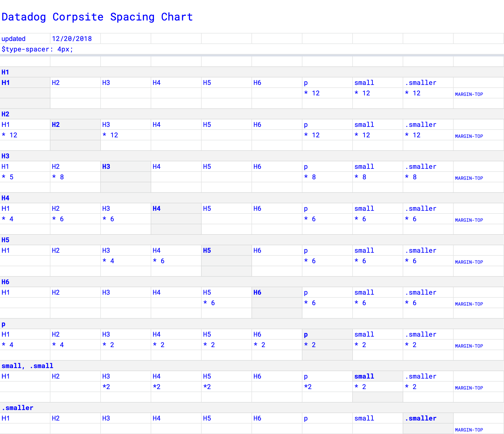This screenshot has height=434, width=504.
Task: Click highlighted '* 2' under p in p section
Action: pyautogui.click(x=327, y=345)
